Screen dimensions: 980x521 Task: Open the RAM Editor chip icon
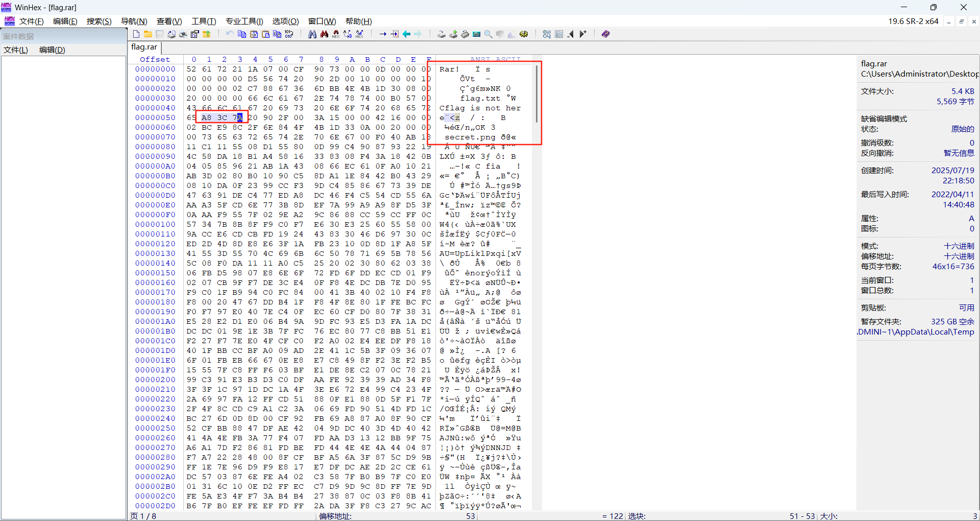(x=465, y=34)
